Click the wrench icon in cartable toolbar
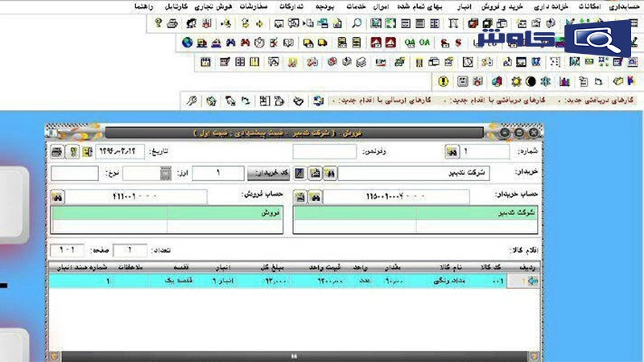The width and height of the screenshot is (644, 362). (192, 101)
